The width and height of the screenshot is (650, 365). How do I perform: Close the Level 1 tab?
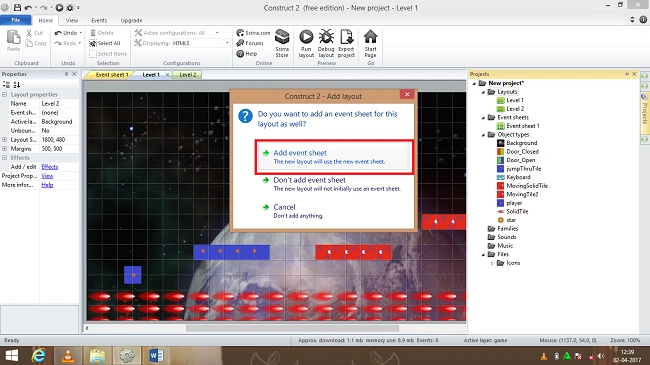(x=167, y=75)
